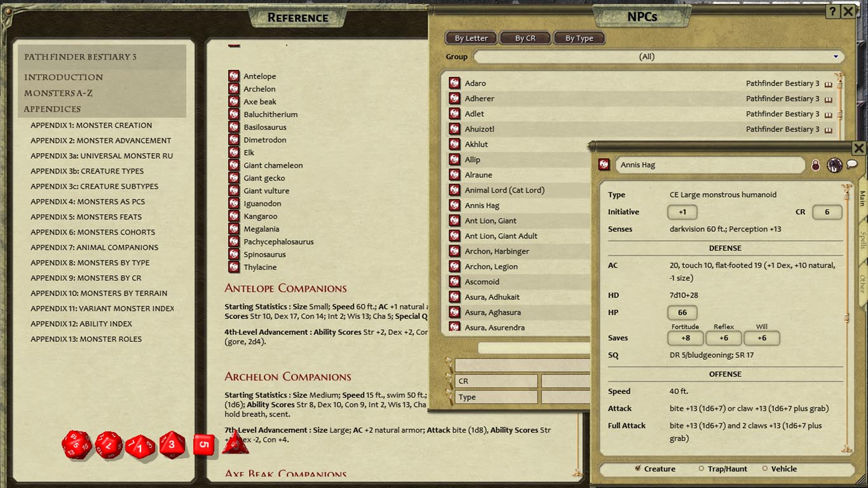Click the Allip token icon in the NPC list
868x488 pixels.
455,159
